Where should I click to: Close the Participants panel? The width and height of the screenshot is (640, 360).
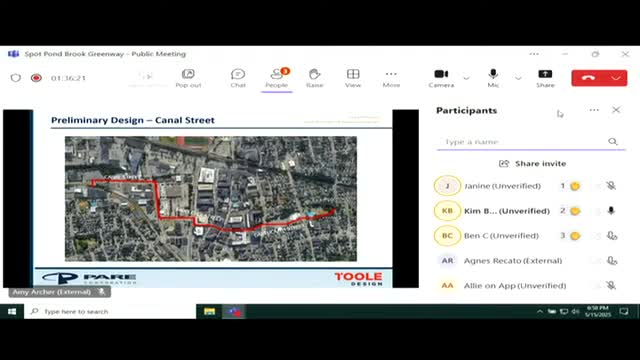616,110
